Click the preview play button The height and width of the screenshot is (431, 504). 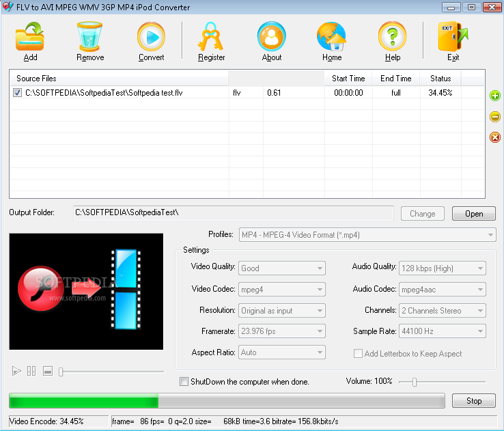[16, 371]
